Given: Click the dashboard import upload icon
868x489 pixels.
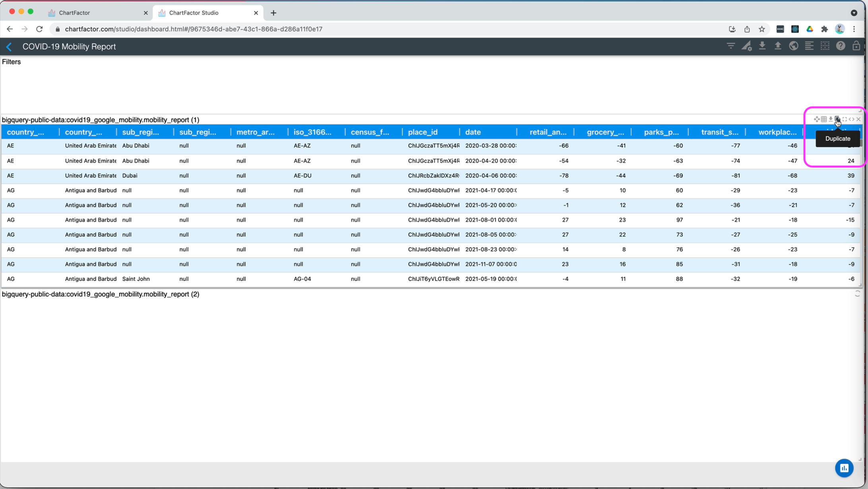Looking at the screenshot, I should pos(778,46).
